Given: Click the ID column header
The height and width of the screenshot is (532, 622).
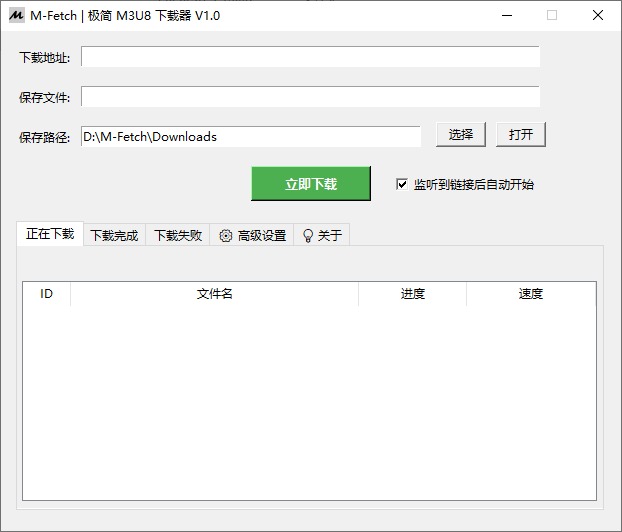Looking at the screenshot, I should click(x=46, y=294).
